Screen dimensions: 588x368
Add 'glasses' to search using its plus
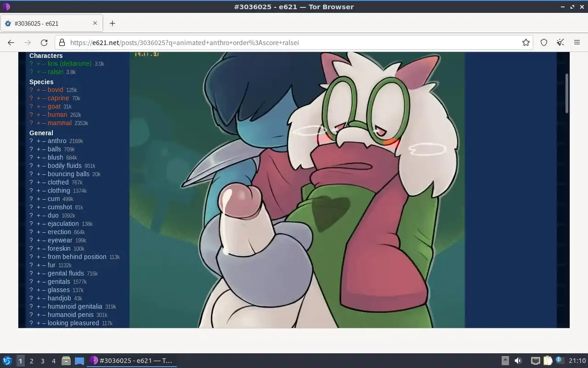click(39, 290)
